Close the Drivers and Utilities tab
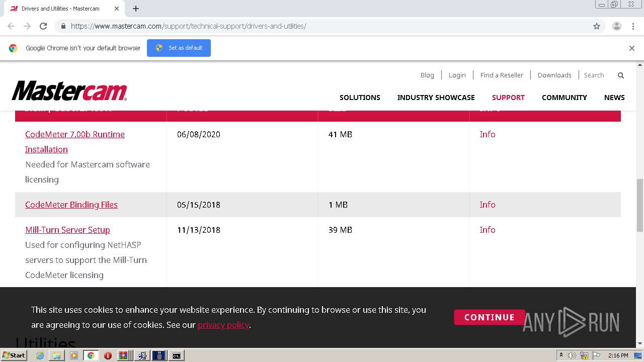This screenshot has height=362, width=644. tap(117, 9)
